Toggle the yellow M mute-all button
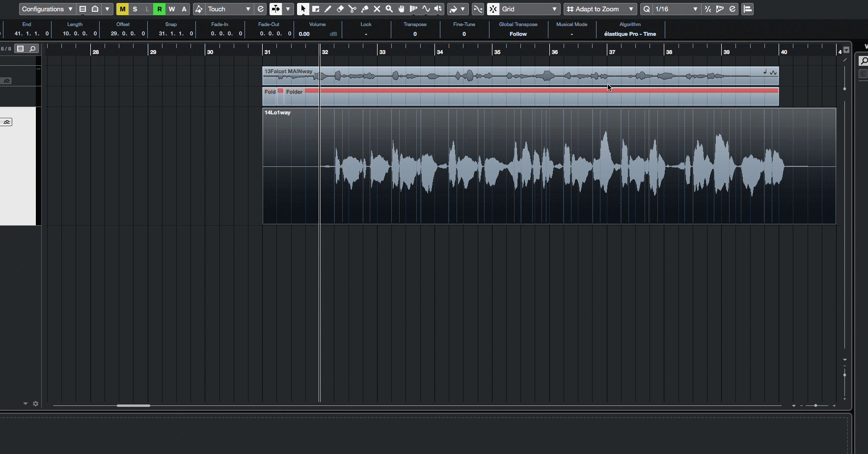 122,9
